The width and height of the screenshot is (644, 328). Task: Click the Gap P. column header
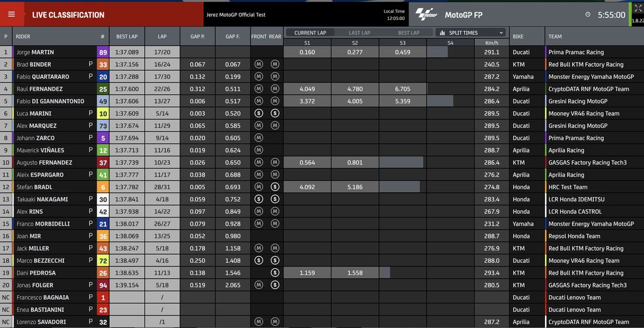pos(197,36)
